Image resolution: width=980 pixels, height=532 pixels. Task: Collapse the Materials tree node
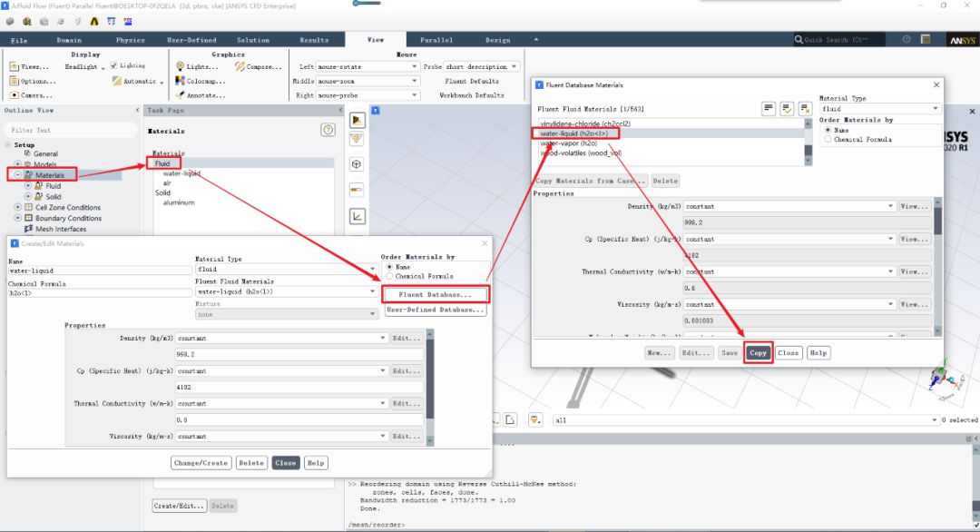click(17, 175)
